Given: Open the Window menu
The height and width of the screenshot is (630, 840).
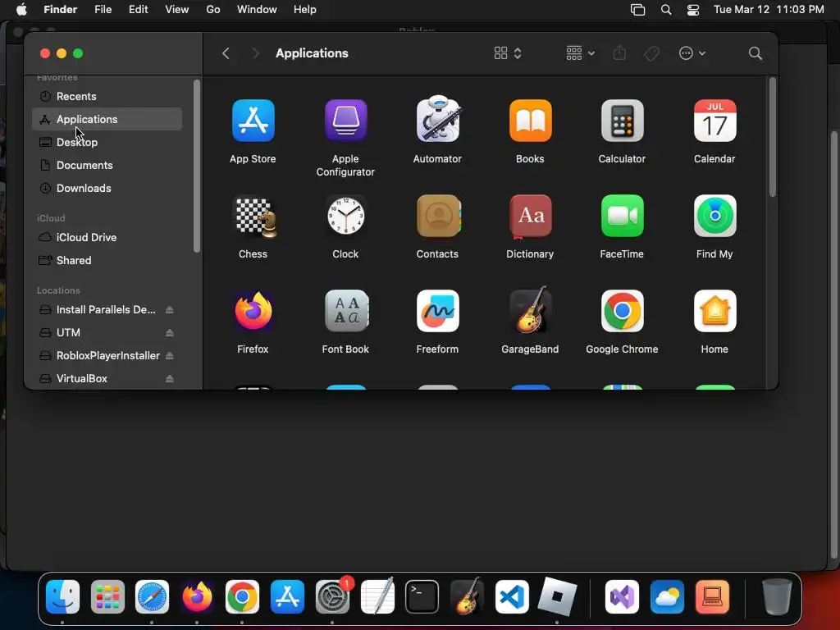Looking at the screenshot, I should pos(257,9).
